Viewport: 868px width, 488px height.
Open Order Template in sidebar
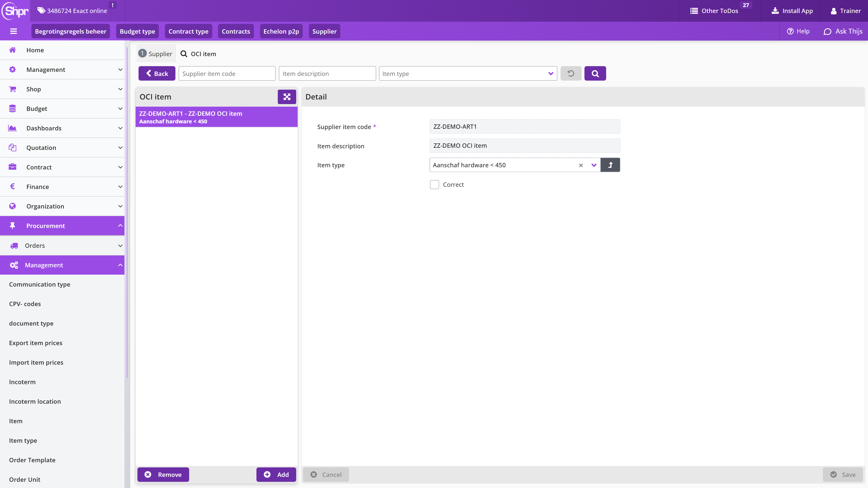click(x=32, y=460)
